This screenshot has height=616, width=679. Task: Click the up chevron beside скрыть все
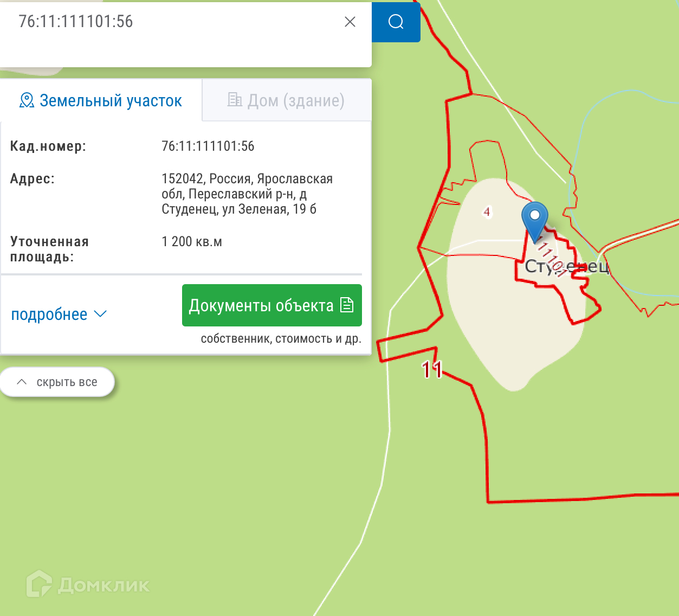tap(22, 382)
